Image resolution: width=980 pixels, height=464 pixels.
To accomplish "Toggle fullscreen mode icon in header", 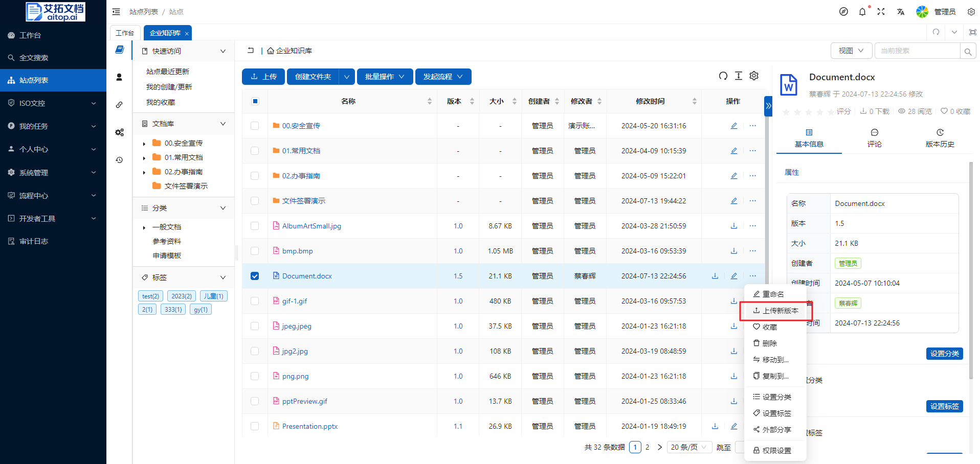I will (x=881, y=12).
